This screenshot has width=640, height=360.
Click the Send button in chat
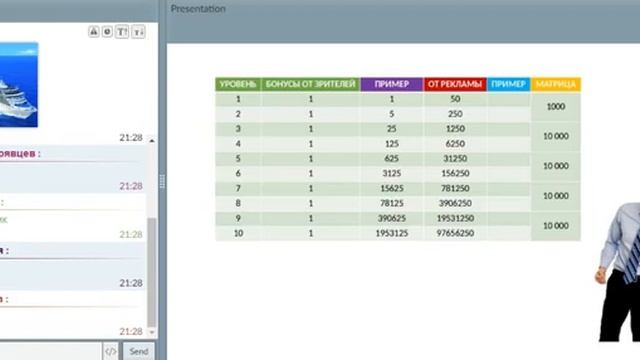(x=139, y=351)
